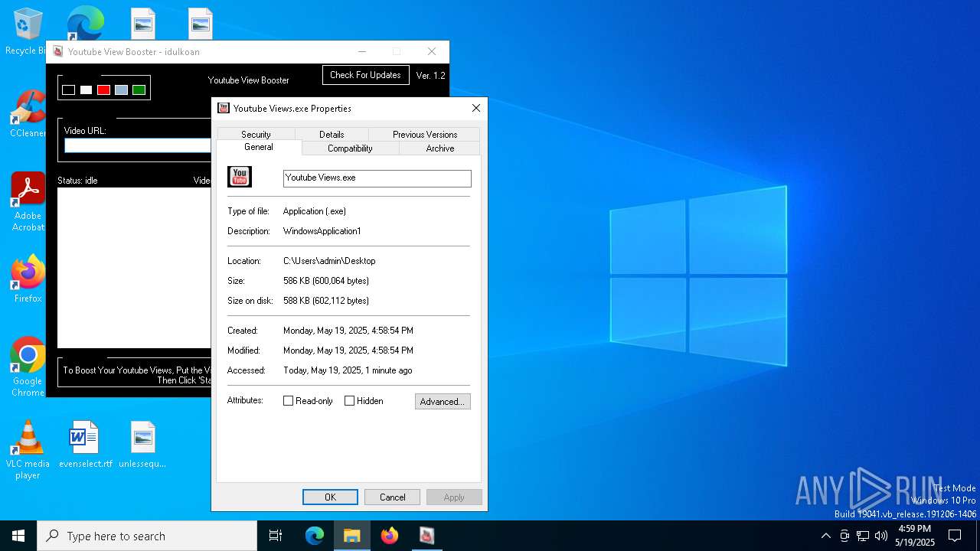Pick the black theme color swatch

[68, 90]
